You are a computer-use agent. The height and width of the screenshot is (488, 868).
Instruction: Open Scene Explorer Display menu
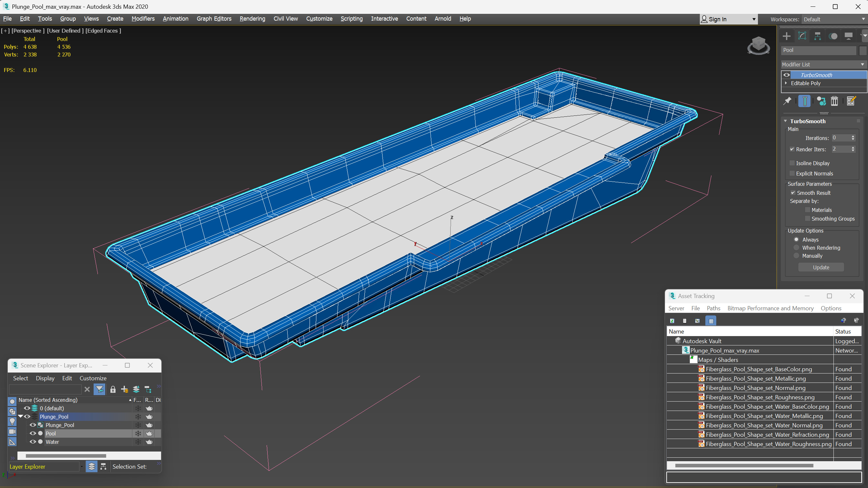point(45,379)
